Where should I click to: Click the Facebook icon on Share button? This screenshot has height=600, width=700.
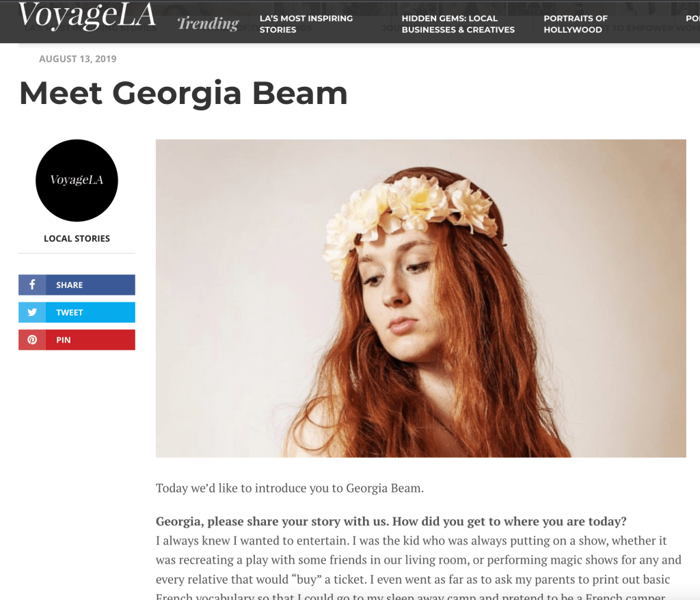tap(32, 285)
